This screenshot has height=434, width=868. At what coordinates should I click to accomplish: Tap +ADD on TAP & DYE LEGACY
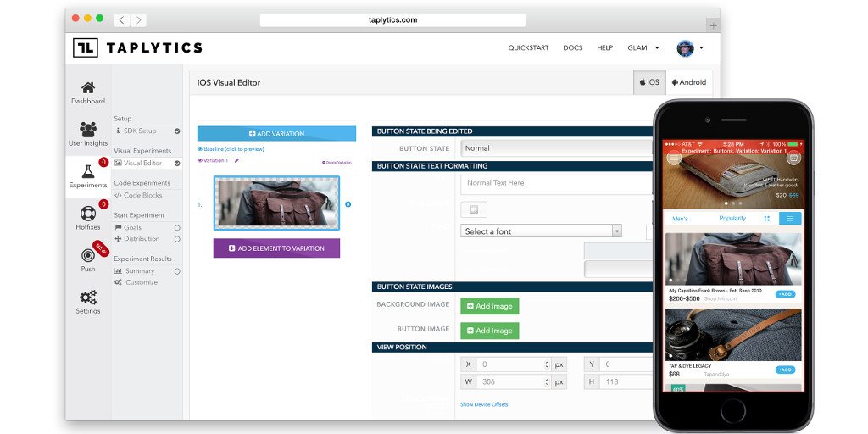785,370
